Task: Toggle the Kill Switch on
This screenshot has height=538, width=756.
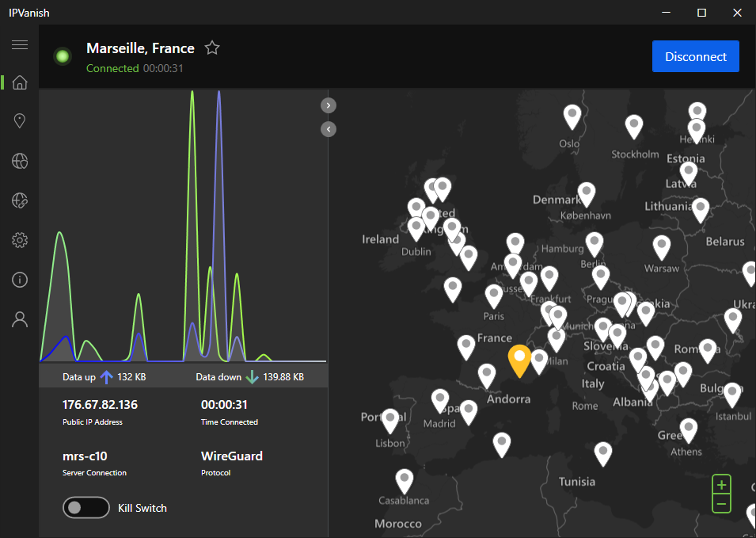Action: pyautogui.click(x=85, y=508)
